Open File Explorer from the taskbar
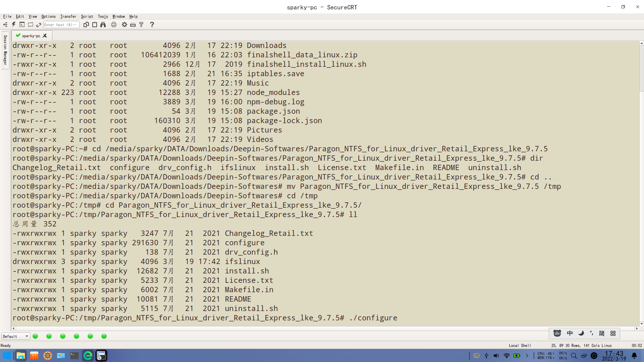This screenshot has height=362, width=644. click(21, 356)
